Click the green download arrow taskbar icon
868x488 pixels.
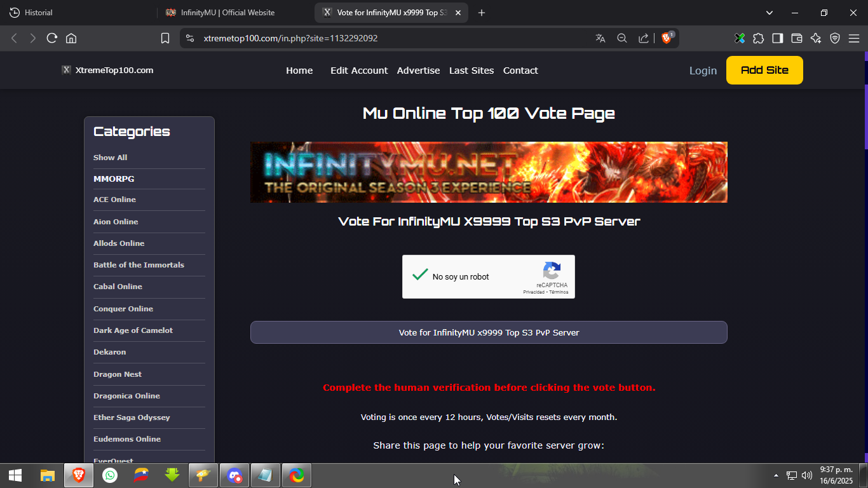pos(172,475)
